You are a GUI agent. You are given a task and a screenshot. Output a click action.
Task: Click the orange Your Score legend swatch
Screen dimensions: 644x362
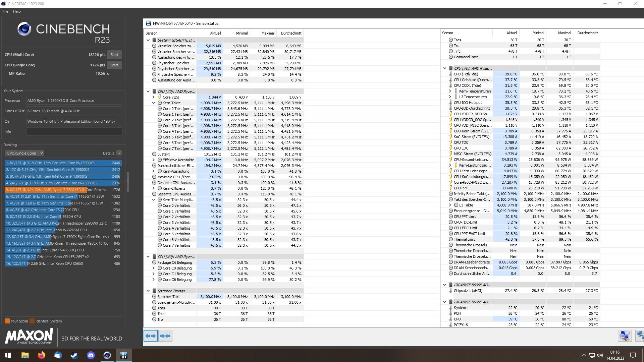point(7,321)
